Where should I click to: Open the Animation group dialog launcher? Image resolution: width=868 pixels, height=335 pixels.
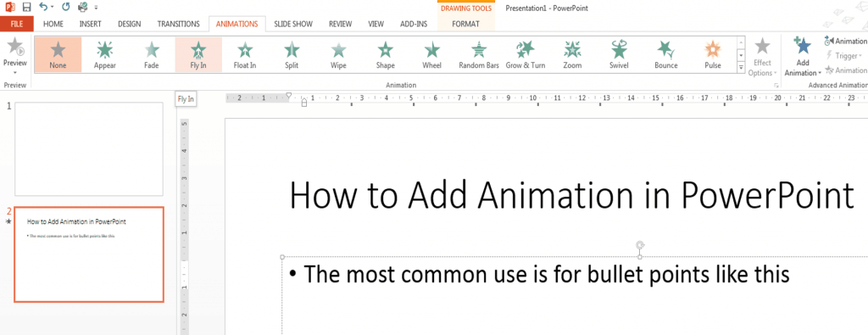[x=776, y=86]
